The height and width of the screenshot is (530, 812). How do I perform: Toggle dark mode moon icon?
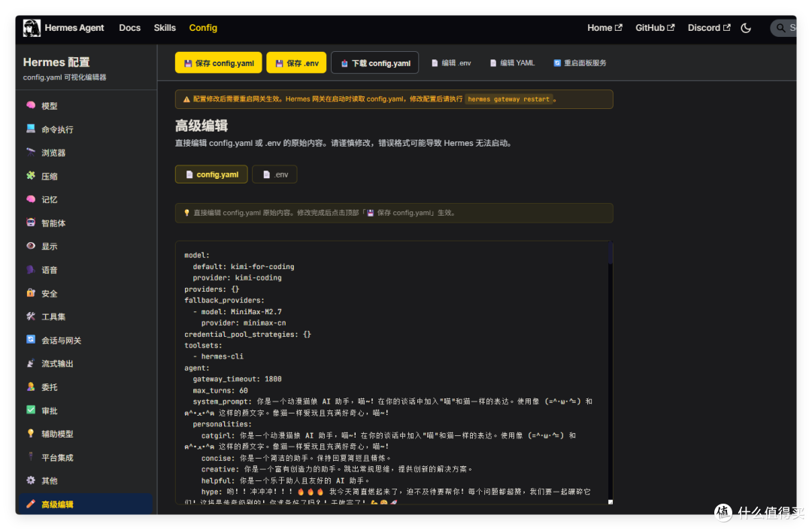pos(746,28)
